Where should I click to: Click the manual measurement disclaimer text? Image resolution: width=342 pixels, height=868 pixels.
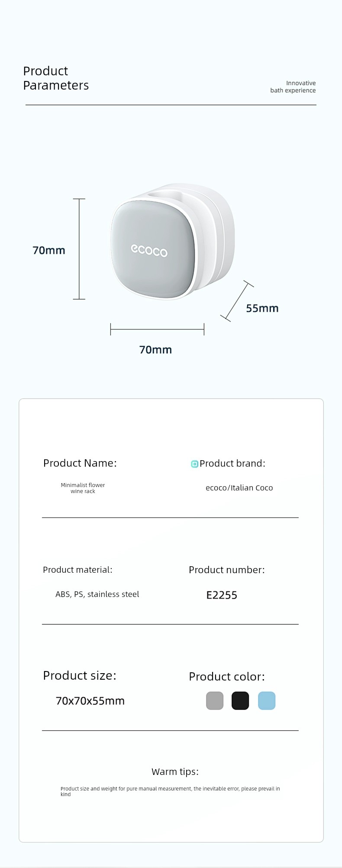pyautogui.click(x=170, y=791)
